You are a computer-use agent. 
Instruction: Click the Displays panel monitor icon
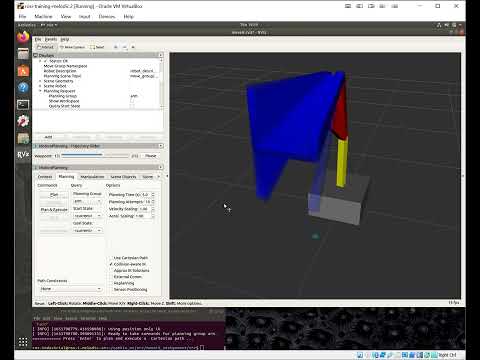click(35, 55)
